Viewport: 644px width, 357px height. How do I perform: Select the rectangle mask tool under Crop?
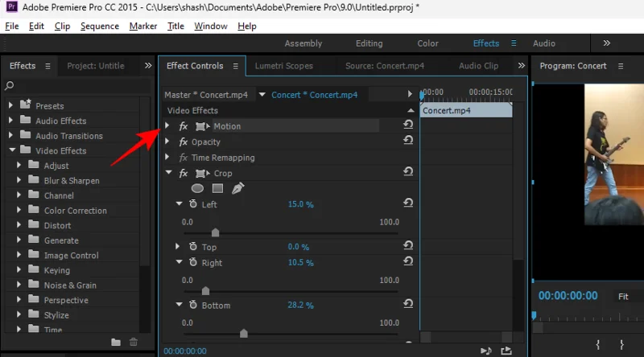click(x=217, y=188)
